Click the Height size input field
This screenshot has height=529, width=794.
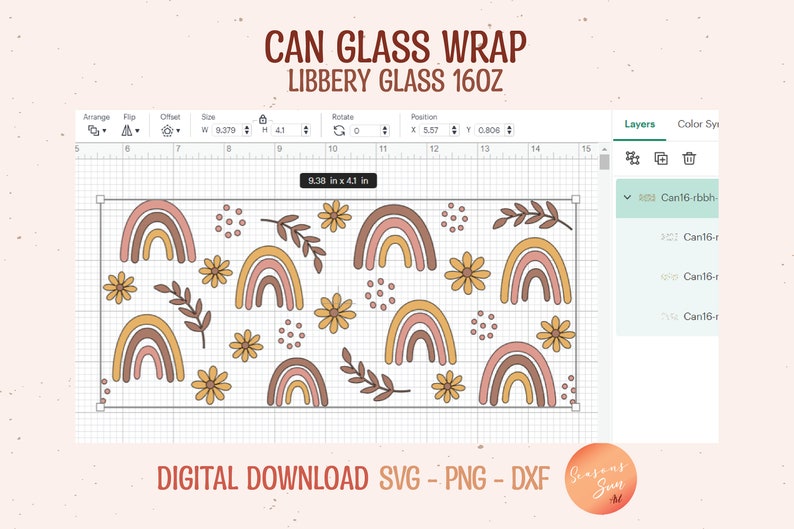click(286, 130)
